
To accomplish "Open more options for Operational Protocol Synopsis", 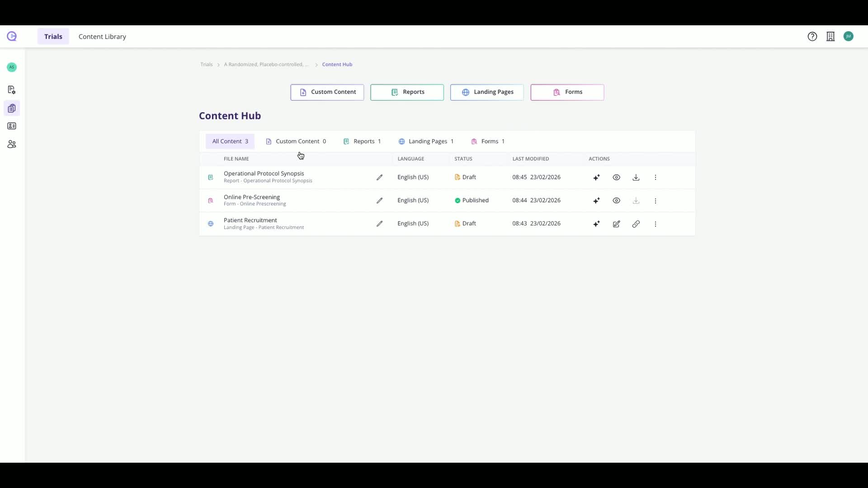I will click(x=655, y=178).
